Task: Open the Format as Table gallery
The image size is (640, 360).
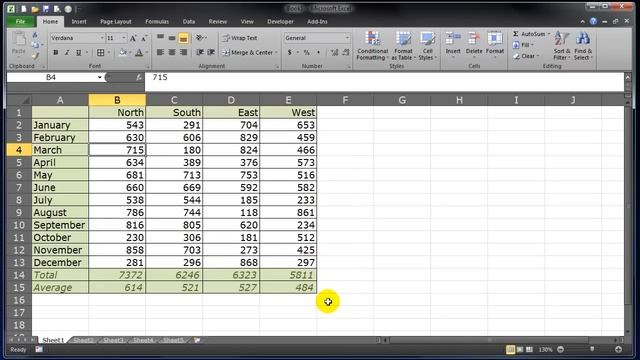Action: [x=403, y=45]
